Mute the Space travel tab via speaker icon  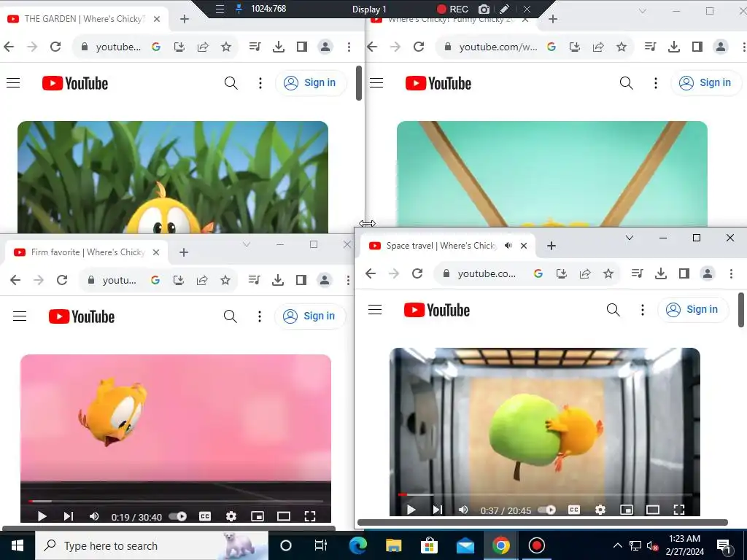point(508,246)
